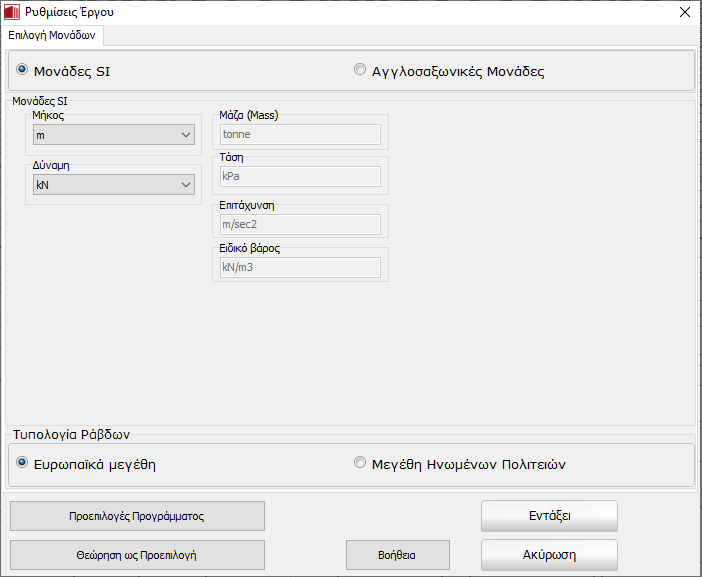Image resolution: width=702 pixels, height=577 pixels.
Task: Choose Αγγλοσαξωνικές Μονάδες radio option
Action: (360, 71)
